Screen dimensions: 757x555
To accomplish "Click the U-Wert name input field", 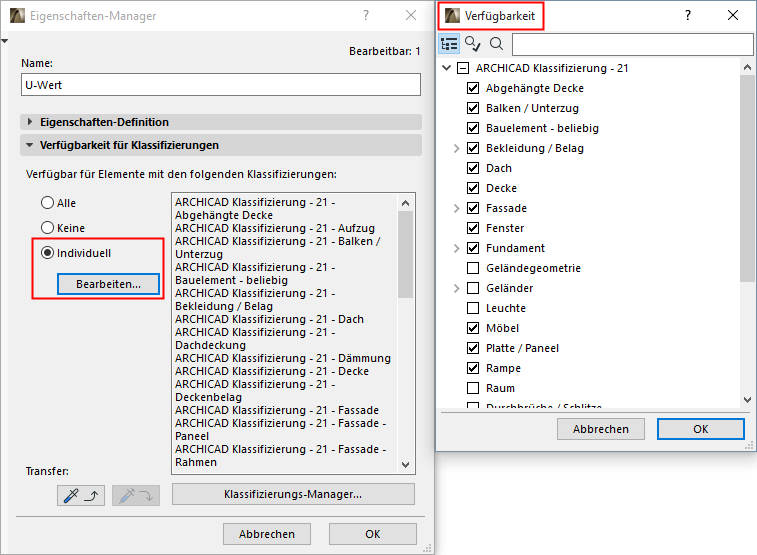I will (220, 85).
